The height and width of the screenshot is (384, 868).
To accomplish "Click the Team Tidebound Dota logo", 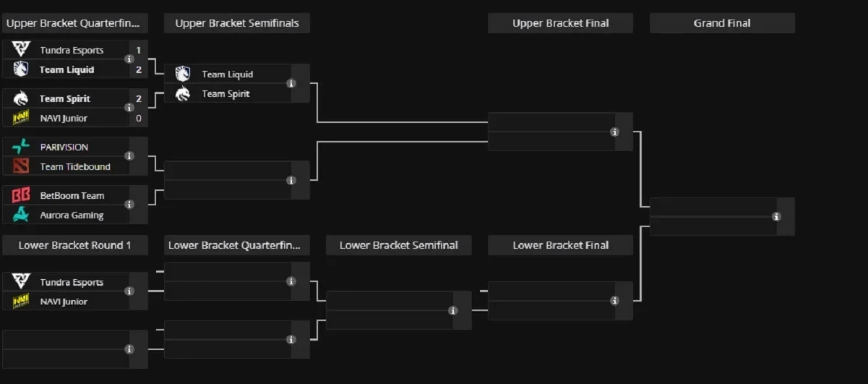I will [21, 166].
